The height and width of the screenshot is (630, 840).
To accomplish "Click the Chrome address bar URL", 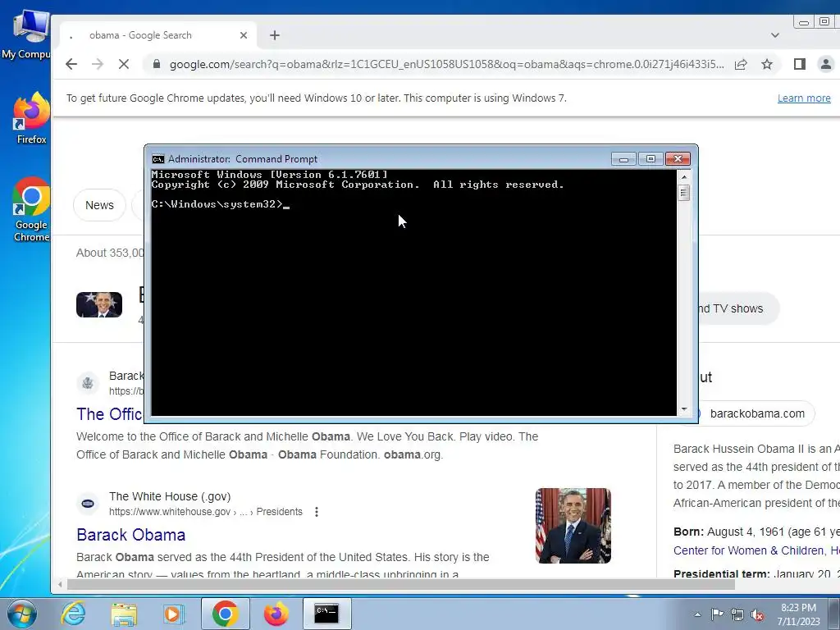I will (446, 64).
